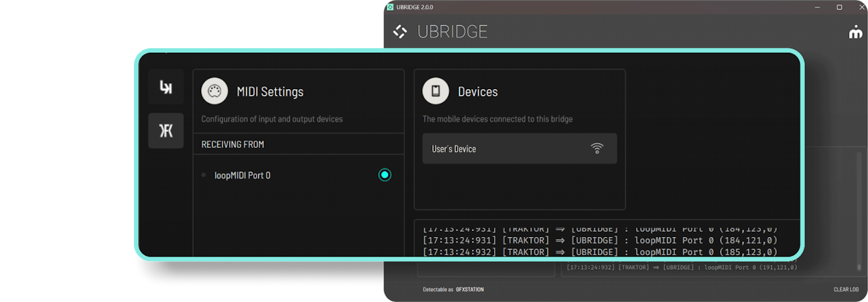Click the CLEAR LOG button
Viewport: 868px width, 302px height.
(x=846, y=289)
